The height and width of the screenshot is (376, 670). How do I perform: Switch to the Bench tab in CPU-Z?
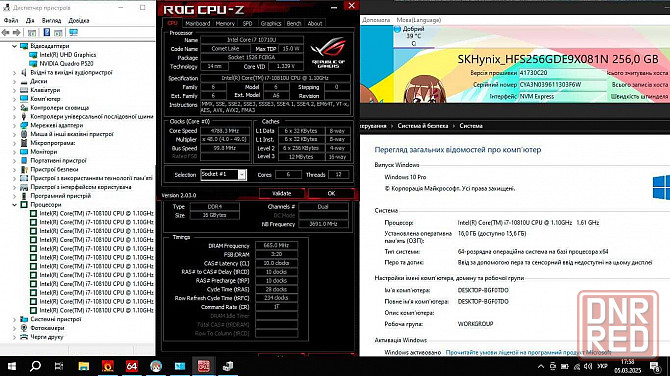point(294,24)
